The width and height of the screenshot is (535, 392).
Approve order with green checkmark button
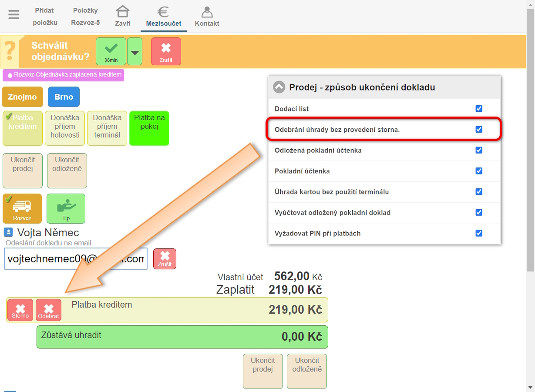tap(111, 51)
